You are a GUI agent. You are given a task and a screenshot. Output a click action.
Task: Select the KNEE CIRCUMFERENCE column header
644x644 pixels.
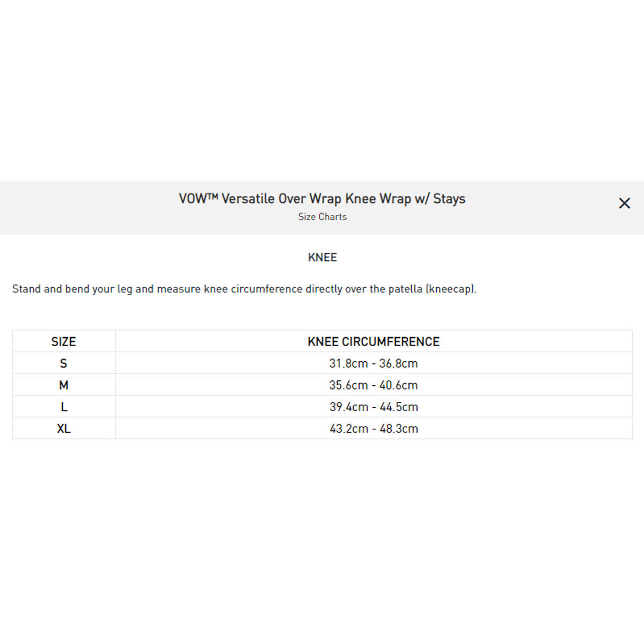pyautogui.click(x=374, y=342)
